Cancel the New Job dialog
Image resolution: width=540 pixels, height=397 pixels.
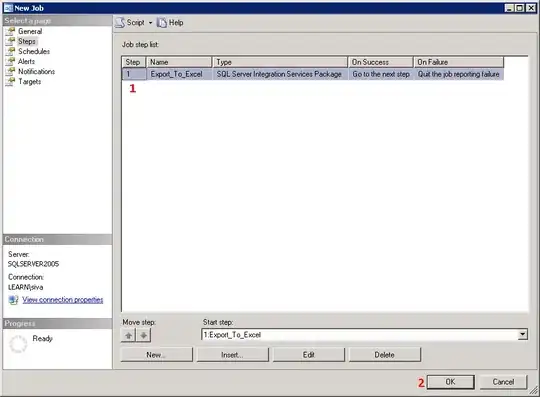(x=503, y=382)
